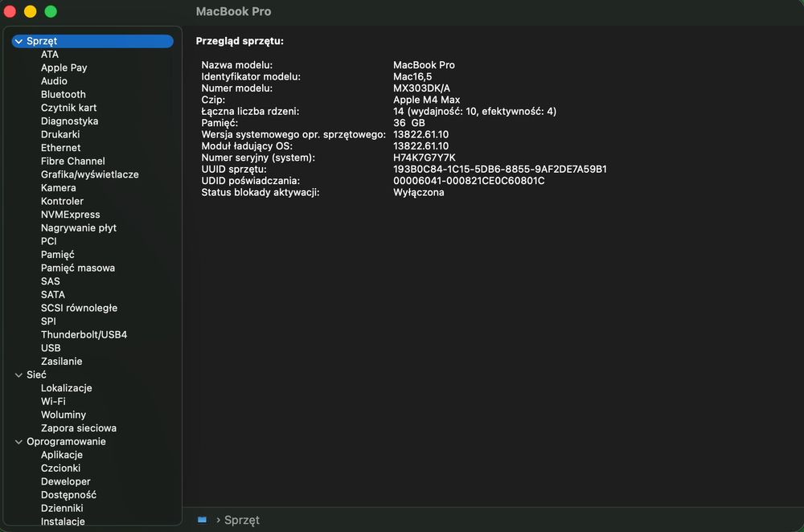Open the Dzienniki entry
The height and width of the screenshot is (532, 804).
click(x=62, y=508)
